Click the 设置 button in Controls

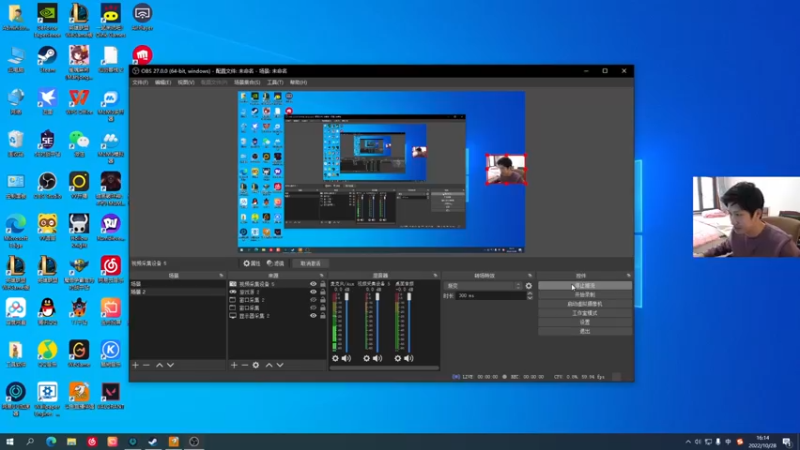click(585, 322)
